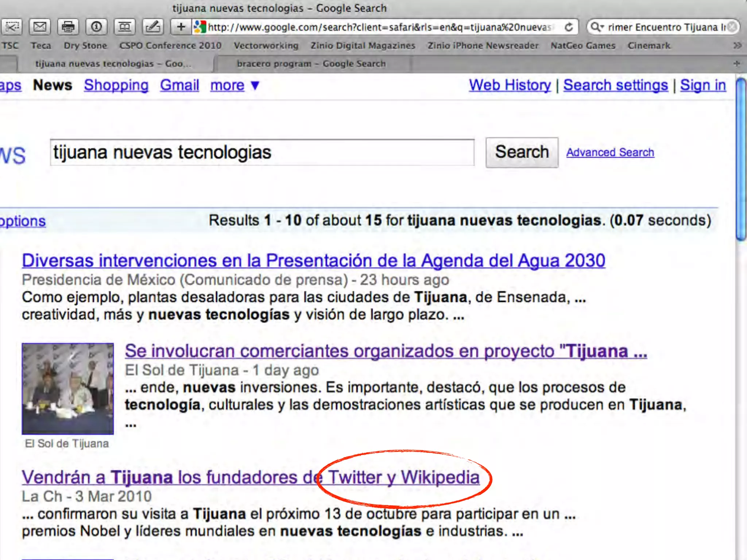Click the info circle toolbar icon
This screenshot has width=747, height=560.
pyautogui.click(x=96, y=27)
